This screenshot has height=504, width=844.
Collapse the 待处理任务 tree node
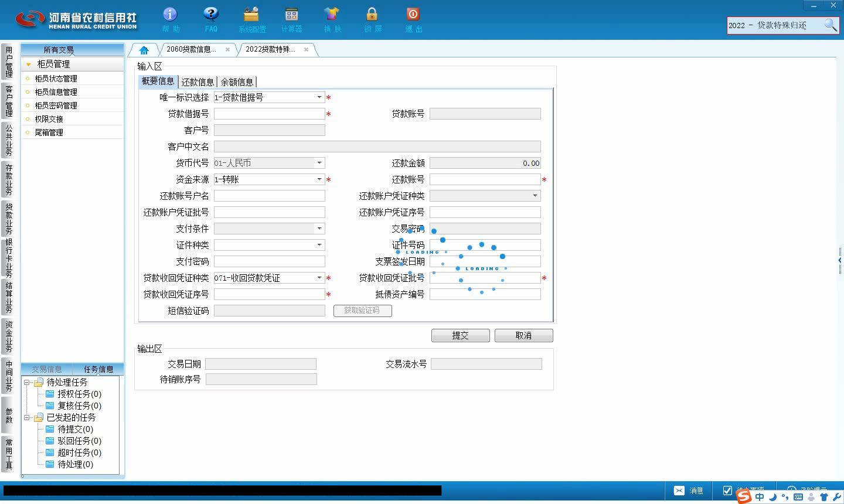pos(26,383)
